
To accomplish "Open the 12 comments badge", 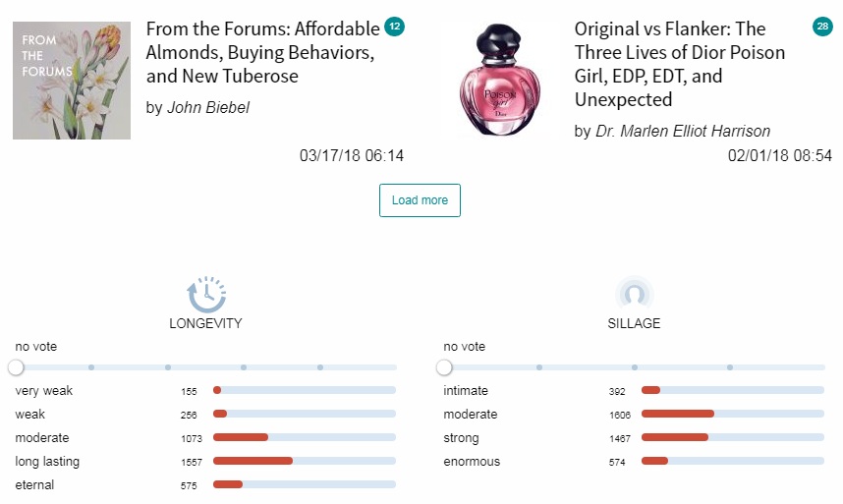I will (395, 27).
